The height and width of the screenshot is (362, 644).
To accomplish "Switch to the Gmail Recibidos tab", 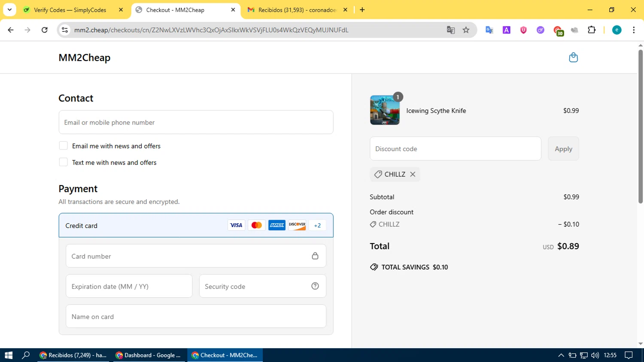I will click(x=297, y=10).
